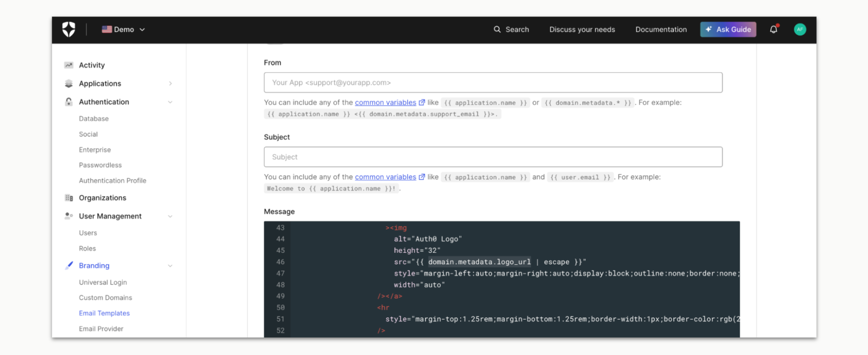Select Email Templates item
Screen dimensions: 868x355
[104, 313]
